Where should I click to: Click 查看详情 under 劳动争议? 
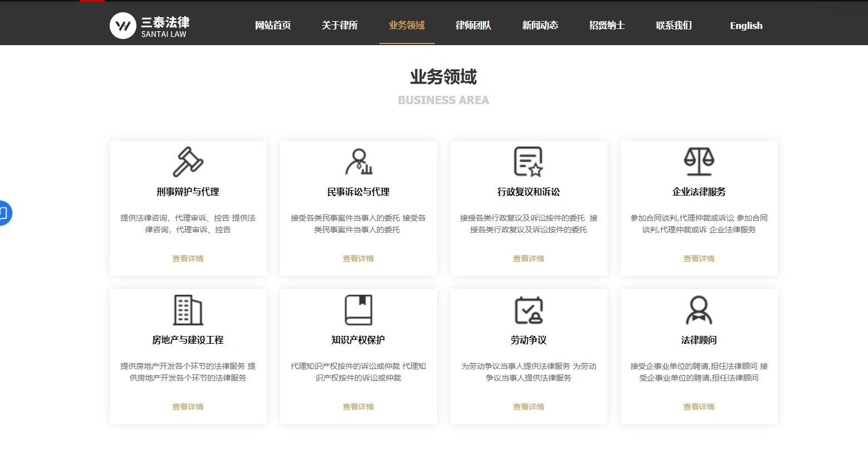[x=528, y=407]
